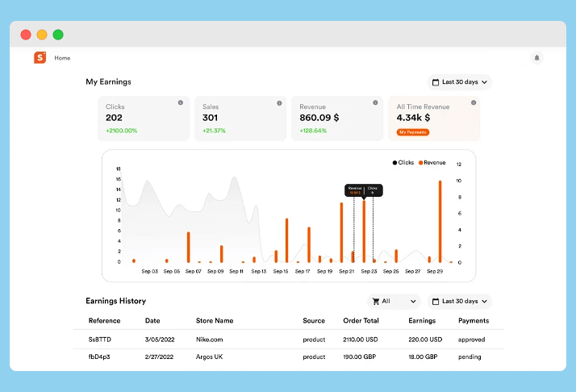Select reference fbD4p3 row
This screenshot has width=576, height=392.
tap(289, 357)
